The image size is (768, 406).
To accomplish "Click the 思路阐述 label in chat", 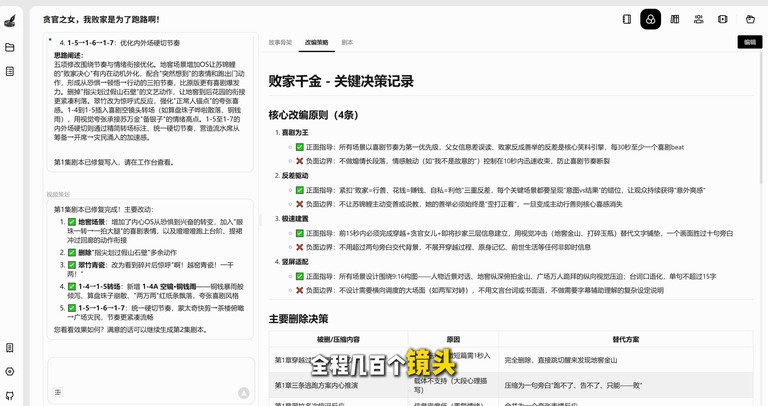I will pos(69,55).
